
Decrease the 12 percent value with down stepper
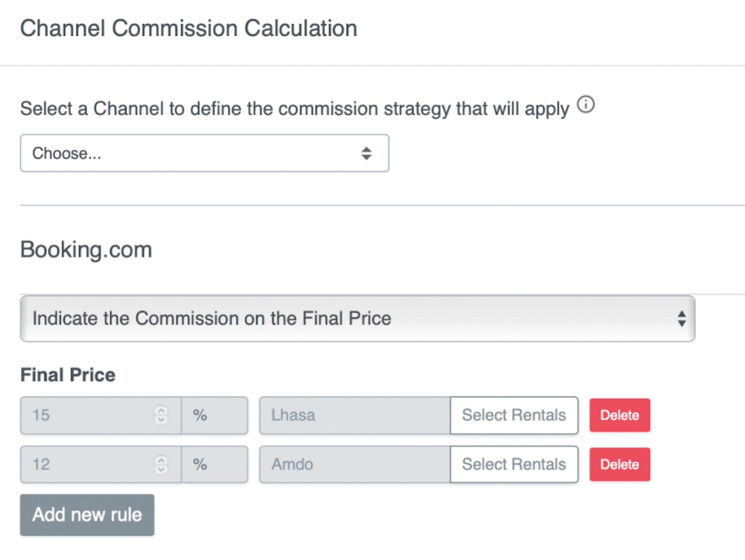tap(161, 469)
